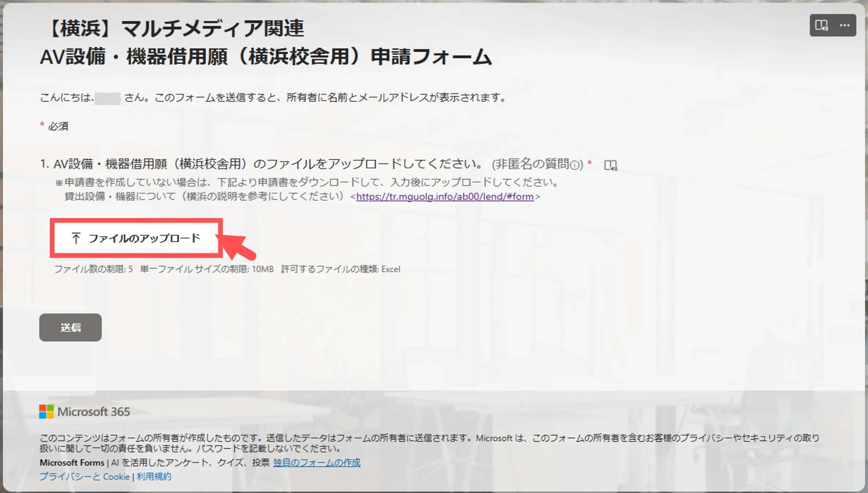Click the Microsoft Forms footer label

tap(72, 463)
